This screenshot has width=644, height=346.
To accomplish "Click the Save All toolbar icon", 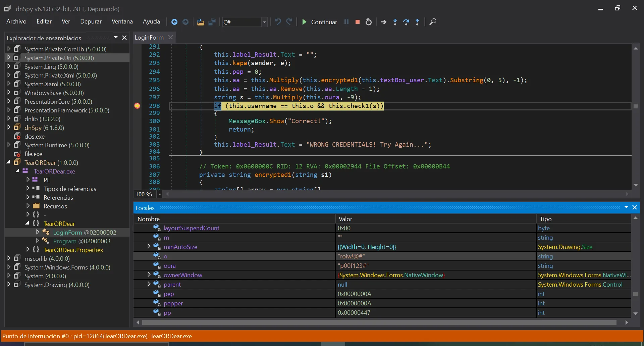I will 212,22.
